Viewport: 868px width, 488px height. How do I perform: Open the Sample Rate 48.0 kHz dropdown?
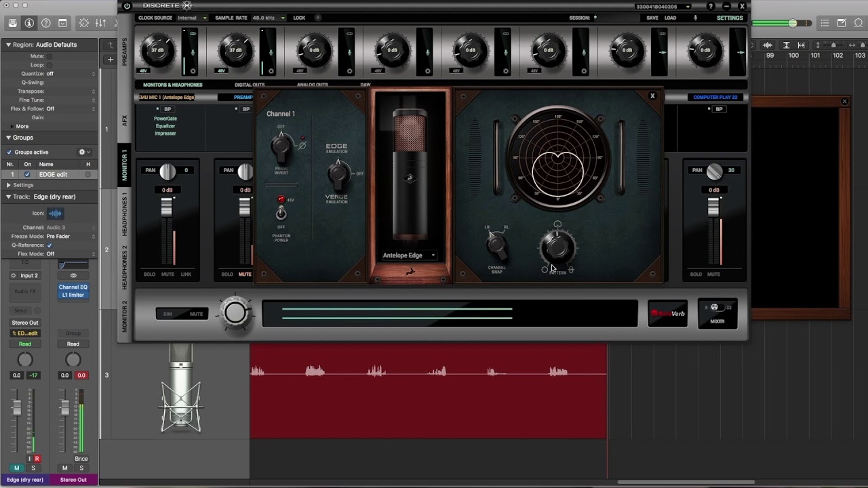pos(269,18)
